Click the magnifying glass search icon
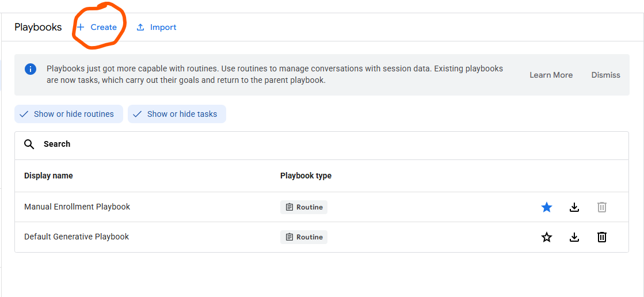The height and width of the screenshot is (297, 644). [x=29, y=144]
